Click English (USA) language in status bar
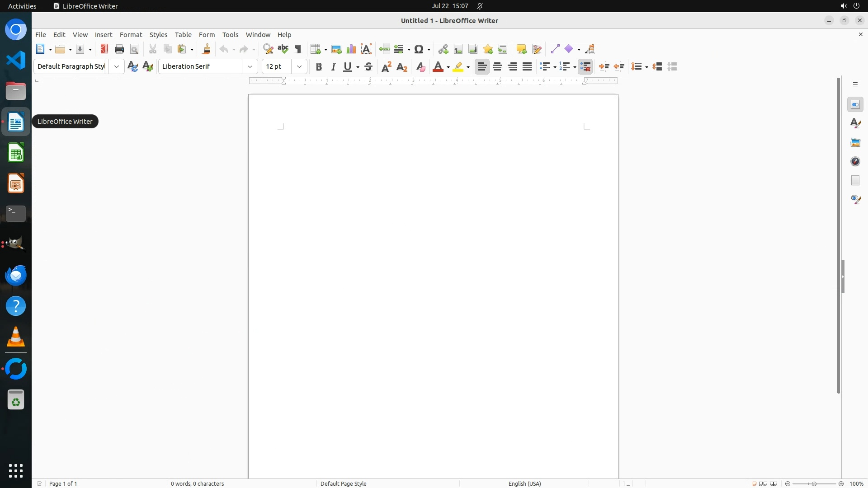868x488 pixels. pos(524,483)
